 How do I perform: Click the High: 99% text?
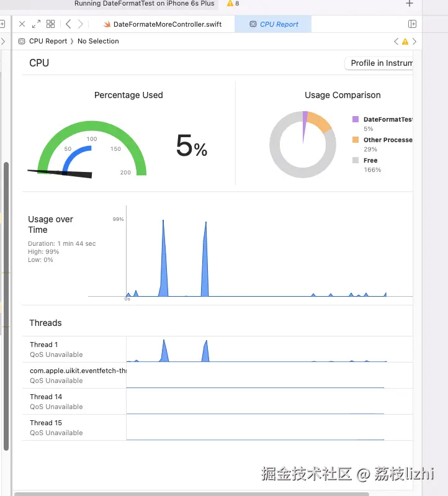43,252
